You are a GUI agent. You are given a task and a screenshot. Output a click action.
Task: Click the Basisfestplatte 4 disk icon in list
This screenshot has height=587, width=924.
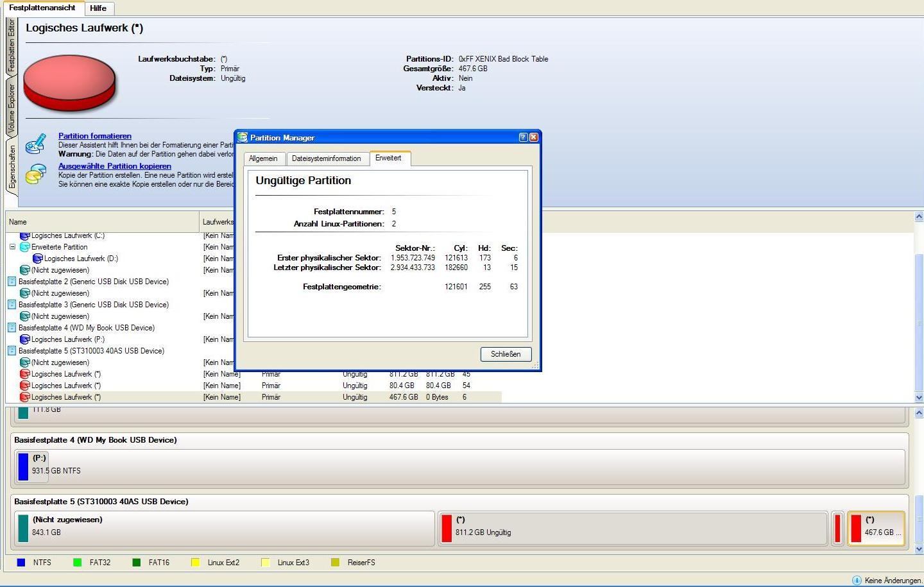pos(12,328)
